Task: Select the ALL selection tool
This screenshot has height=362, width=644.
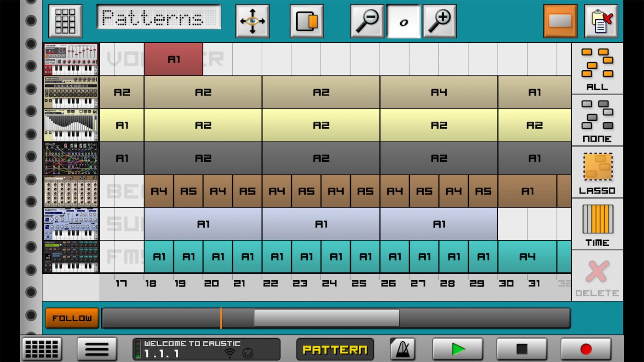Action: pos(597,67)
